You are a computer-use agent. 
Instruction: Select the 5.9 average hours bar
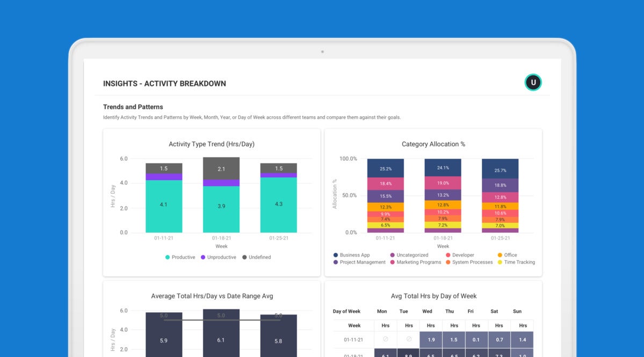tap(164, 335)
